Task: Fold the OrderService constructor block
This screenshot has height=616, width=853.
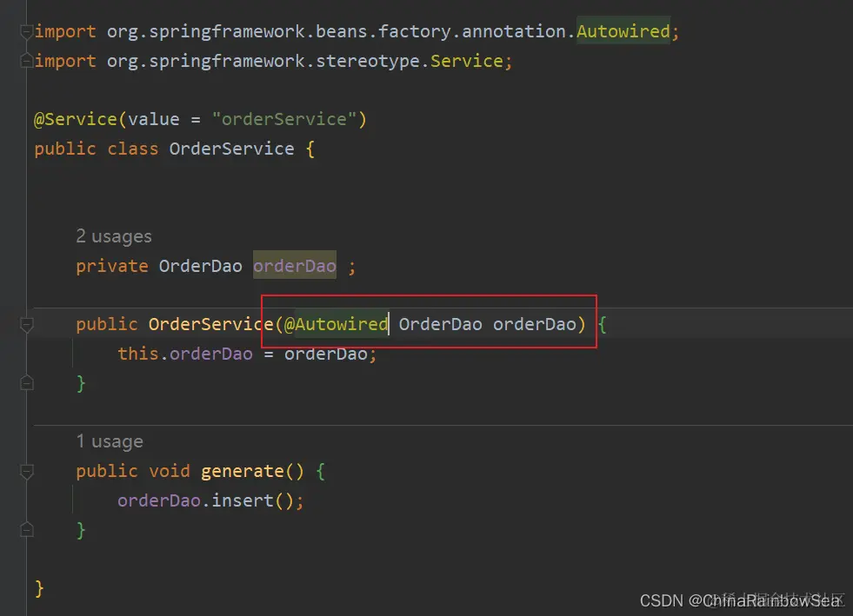Action: (26, 325)
